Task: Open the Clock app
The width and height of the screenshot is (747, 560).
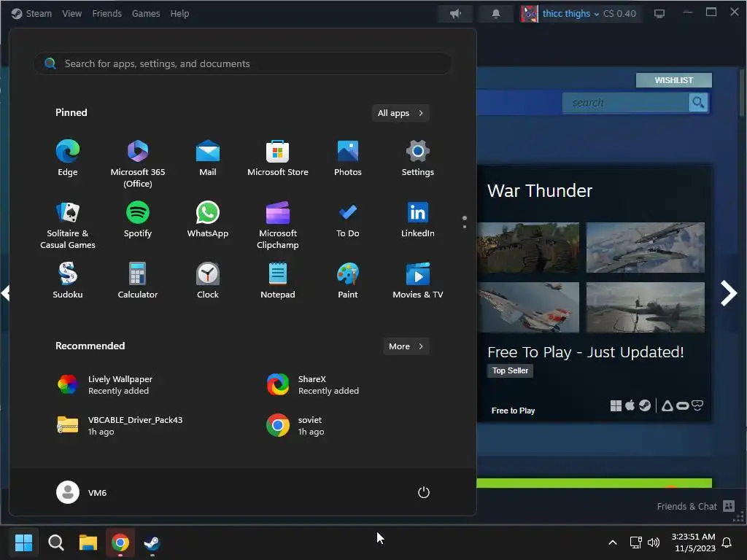Action: [208, 281]
